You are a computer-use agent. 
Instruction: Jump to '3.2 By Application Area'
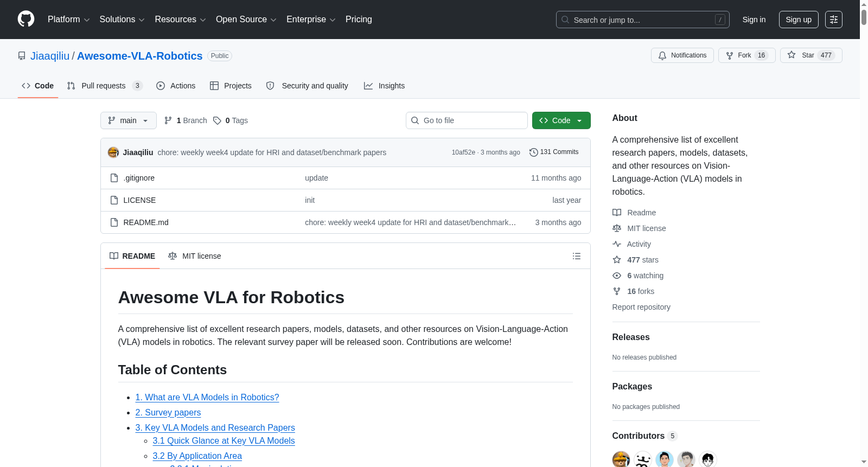pos(197,456)
